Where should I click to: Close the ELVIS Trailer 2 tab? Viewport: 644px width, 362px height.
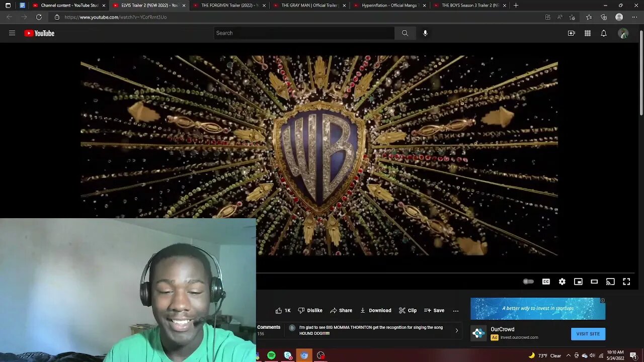point(184,6)
